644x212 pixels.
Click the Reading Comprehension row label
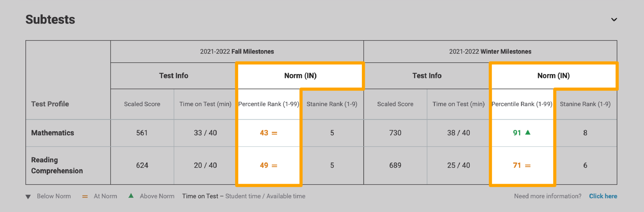57,165
